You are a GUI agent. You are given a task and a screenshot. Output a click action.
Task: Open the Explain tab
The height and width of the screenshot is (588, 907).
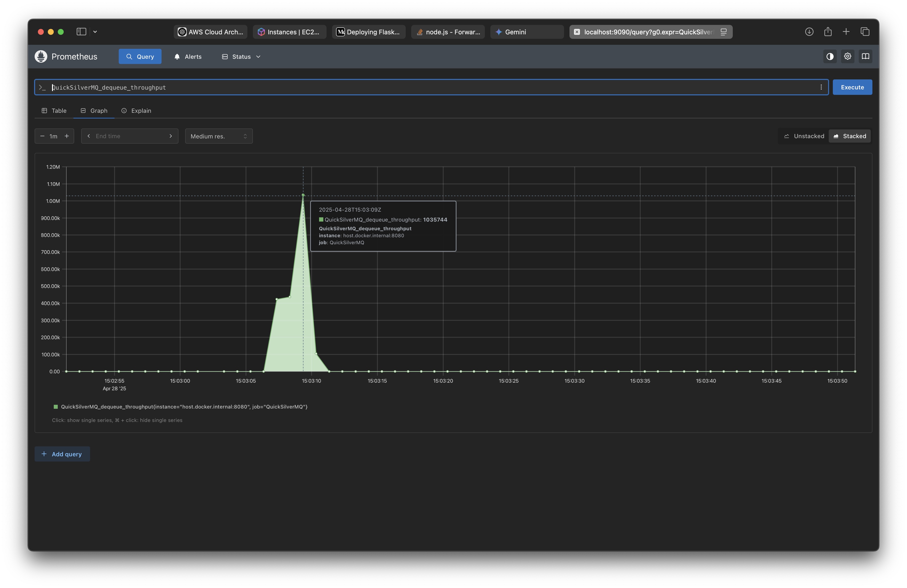pos(136,111)
